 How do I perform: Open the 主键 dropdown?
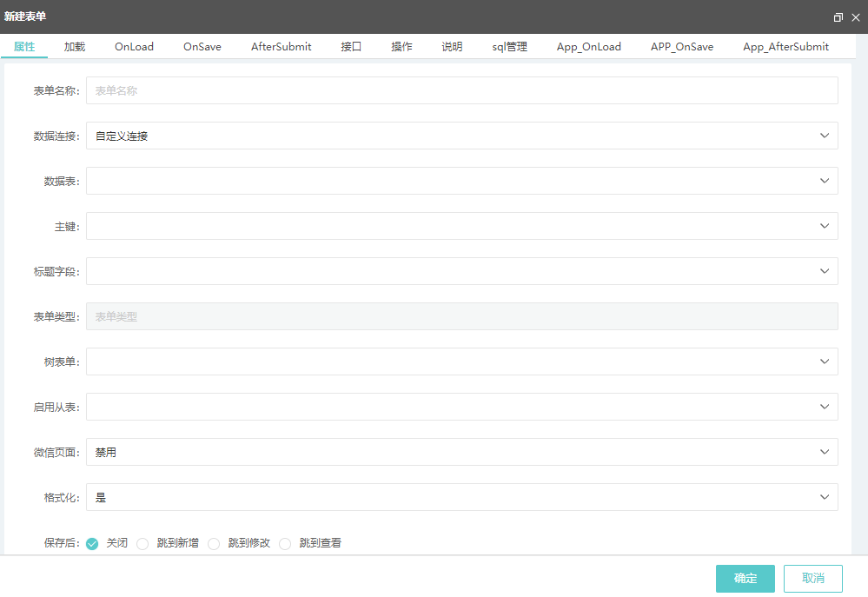[x=461, y=226]
